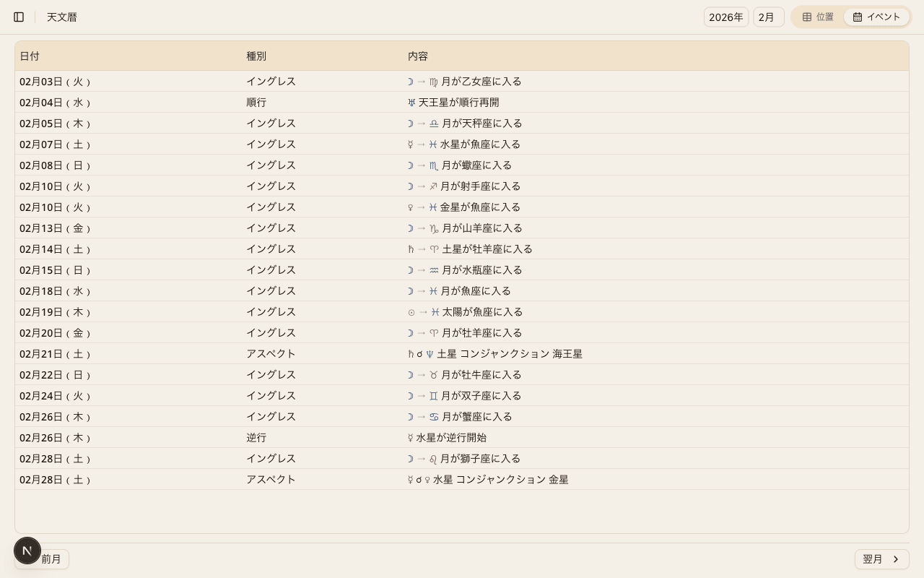The height and width of the screenshot is (578, 924).
Task: Click the 天文暦 page title
Action: 62,17
